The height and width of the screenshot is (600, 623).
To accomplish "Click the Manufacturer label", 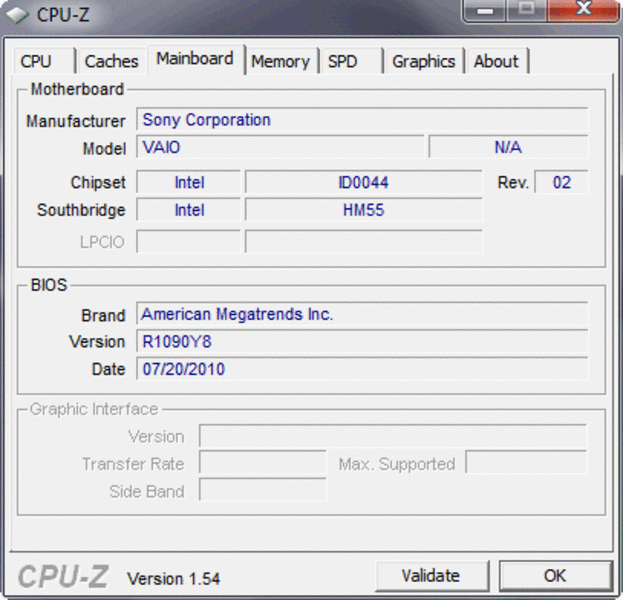I will (x=75, y=121).
